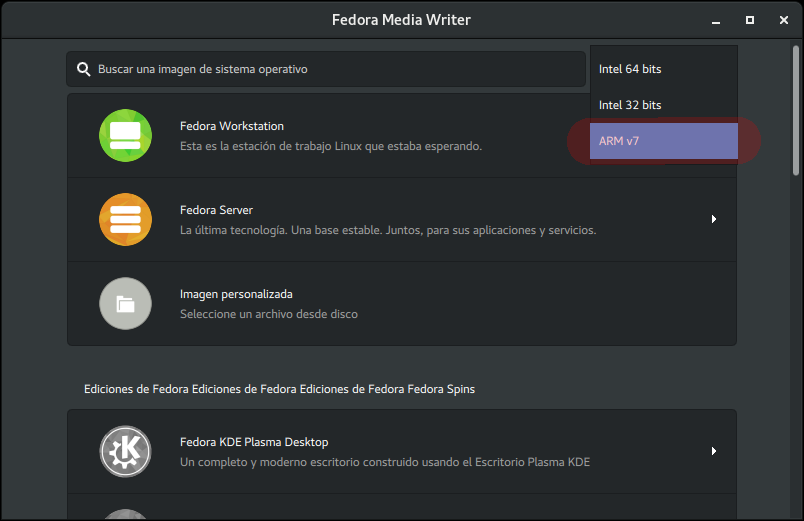Click the custom image folder icon
Screen dimensions: 804x521
(125, 304)
